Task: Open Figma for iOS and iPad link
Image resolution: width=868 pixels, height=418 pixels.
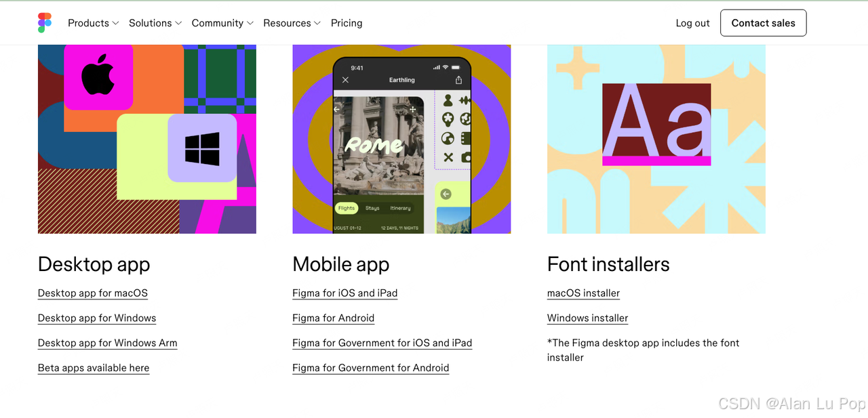Action: tap(345, 293)
